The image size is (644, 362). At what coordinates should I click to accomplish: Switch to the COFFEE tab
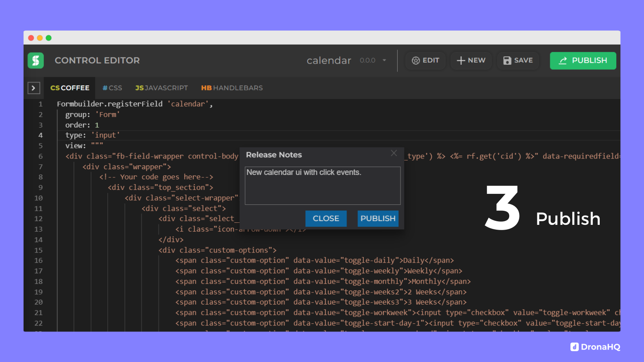click(70, 88)
